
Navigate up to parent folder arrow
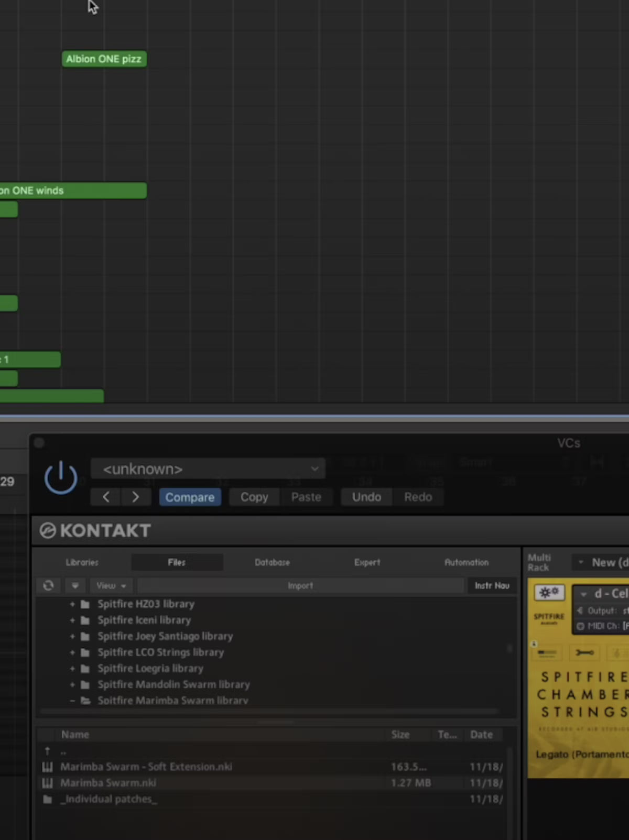47,751
